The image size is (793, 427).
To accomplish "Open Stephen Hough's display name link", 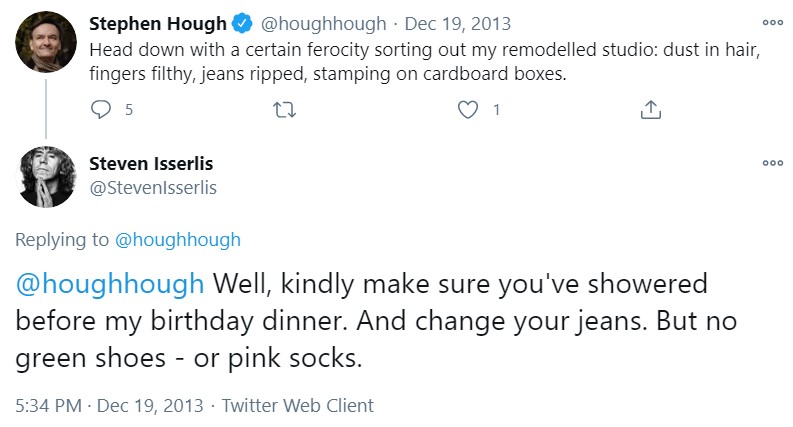I will (157, 23).
